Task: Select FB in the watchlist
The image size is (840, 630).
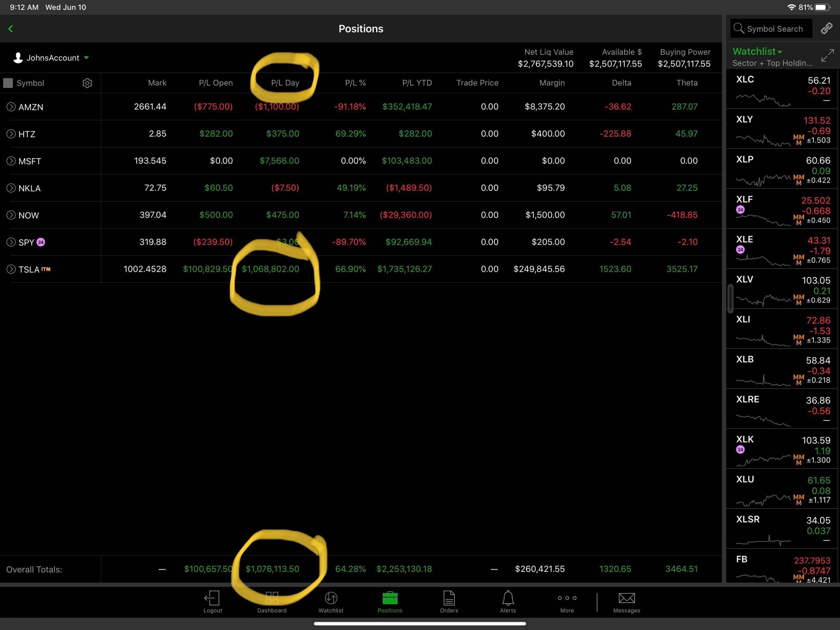Action: point(783,566)
